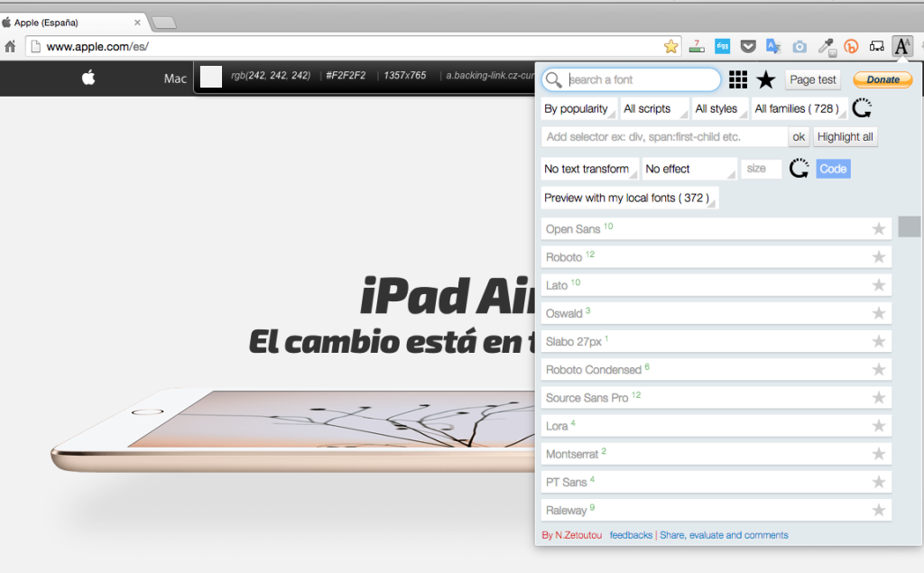Viewport: 924px width, 573px height.
Task: Click the Page test button
Action: 813,79
